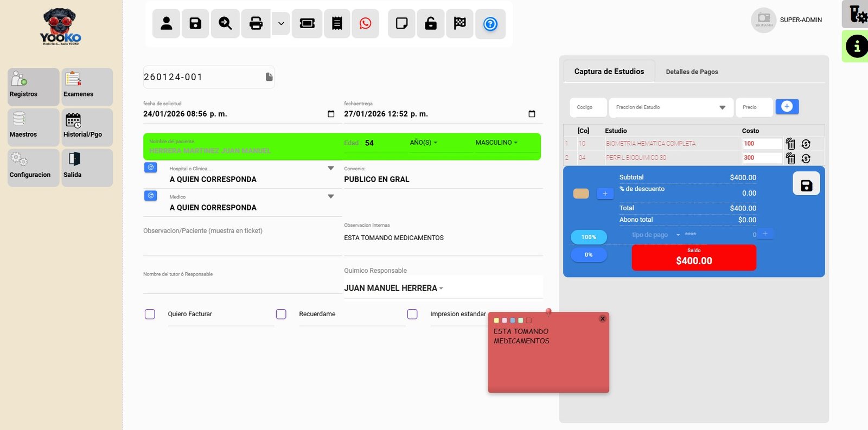Screen dimensions: 868x430
Task: Pick the tan color swatch near discount
Action: (581, 194)
